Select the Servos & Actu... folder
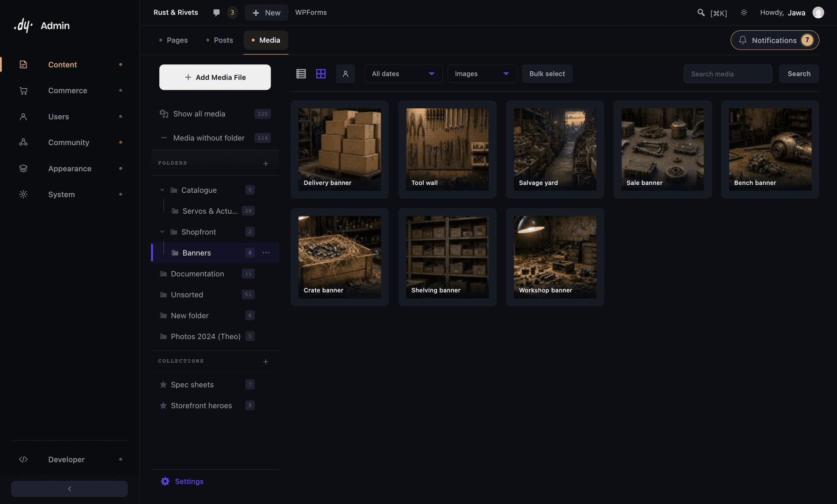The width and height of the screenshot is (837, 504). 215,211
